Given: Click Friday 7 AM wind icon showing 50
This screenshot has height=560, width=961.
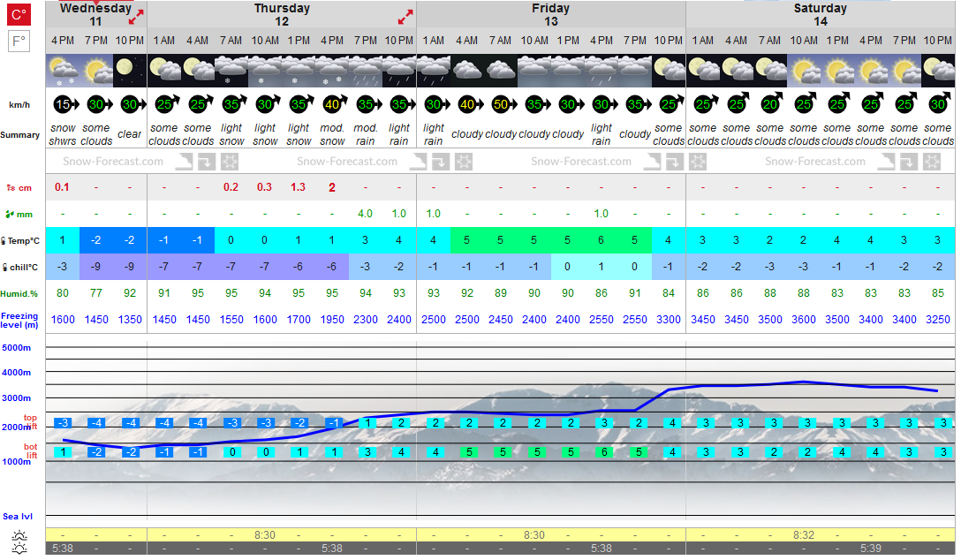Looking at the screenshot, I should (x=503, y=104).
